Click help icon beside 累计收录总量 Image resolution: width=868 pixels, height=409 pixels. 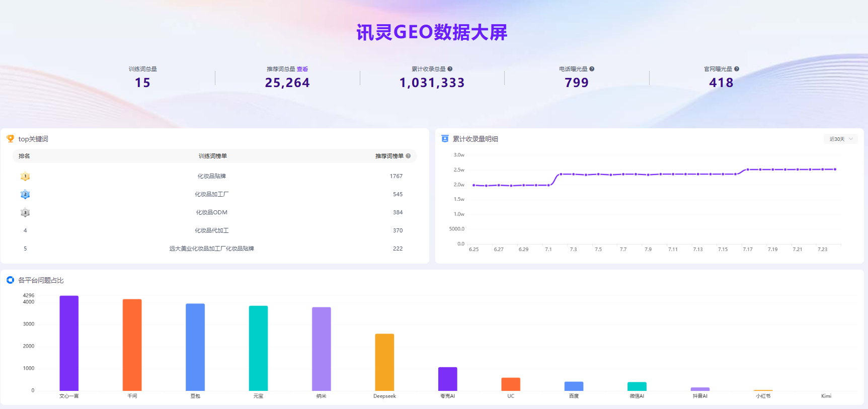[x=450, y=69]
